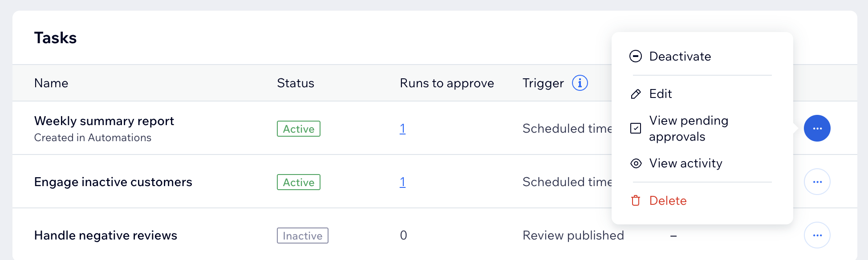Choose View activity in the context menu
This screenshot has height=260, width=868.
point(685,163)
